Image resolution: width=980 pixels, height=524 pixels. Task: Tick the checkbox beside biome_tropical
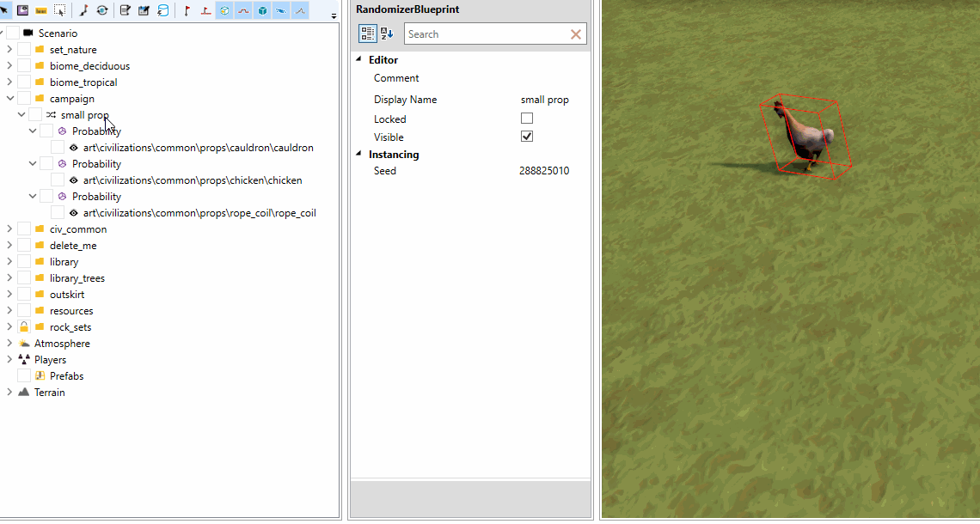pos(24,82)
